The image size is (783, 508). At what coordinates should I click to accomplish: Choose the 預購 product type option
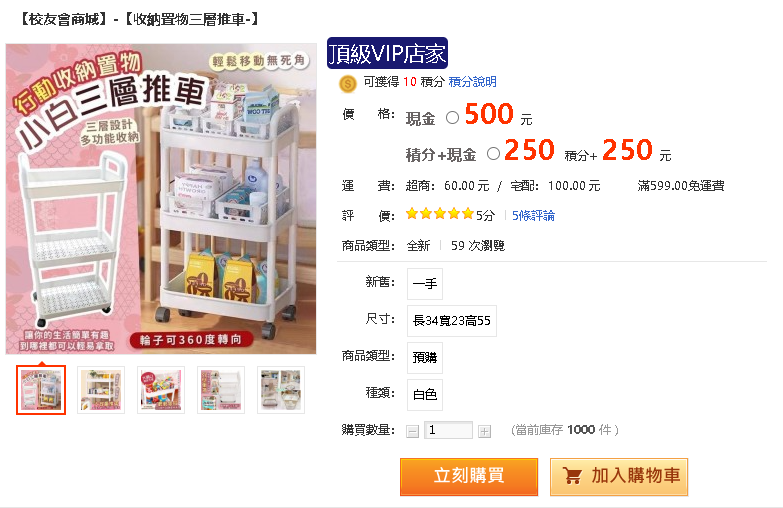tap(425, 358)
